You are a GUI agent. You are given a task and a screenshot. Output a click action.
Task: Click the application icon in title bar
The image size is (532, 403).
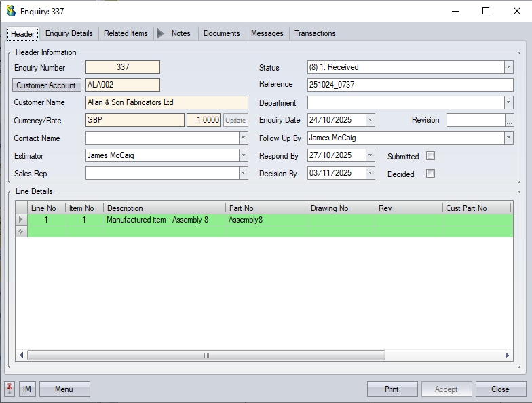tap(11, 11)
